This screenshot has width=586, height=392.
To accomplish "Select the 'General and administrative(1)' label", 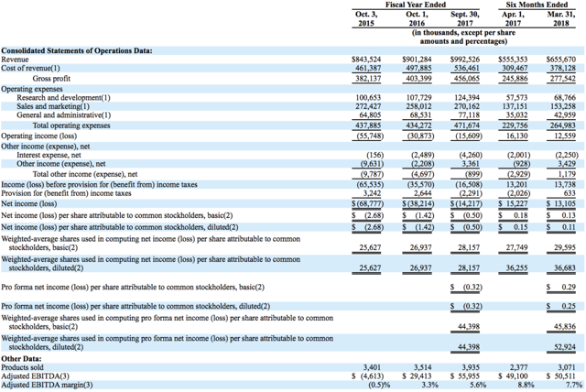I will click(63, 115).
